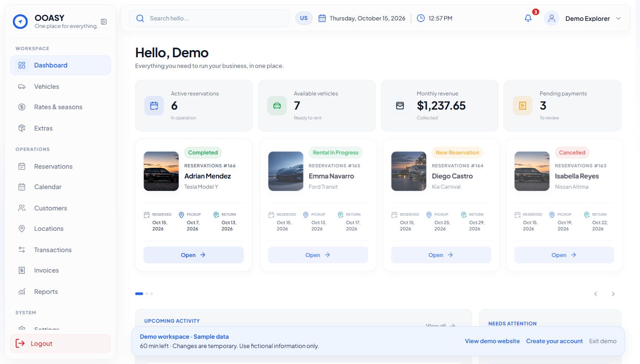Click the Active reservations calendar icon

[154, 106]
